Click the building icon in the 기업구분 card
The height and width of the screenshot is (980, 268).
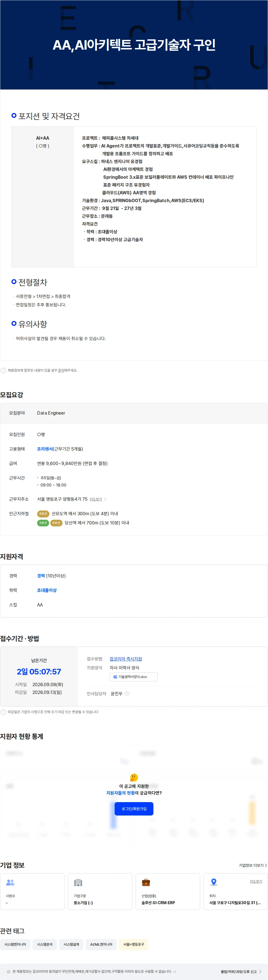(x=78, y=882)
